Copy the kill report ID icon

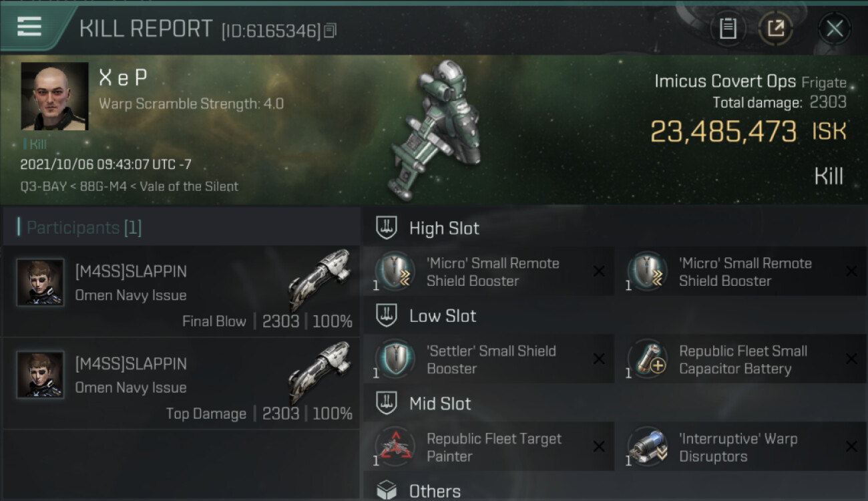[x=331, y=30]
